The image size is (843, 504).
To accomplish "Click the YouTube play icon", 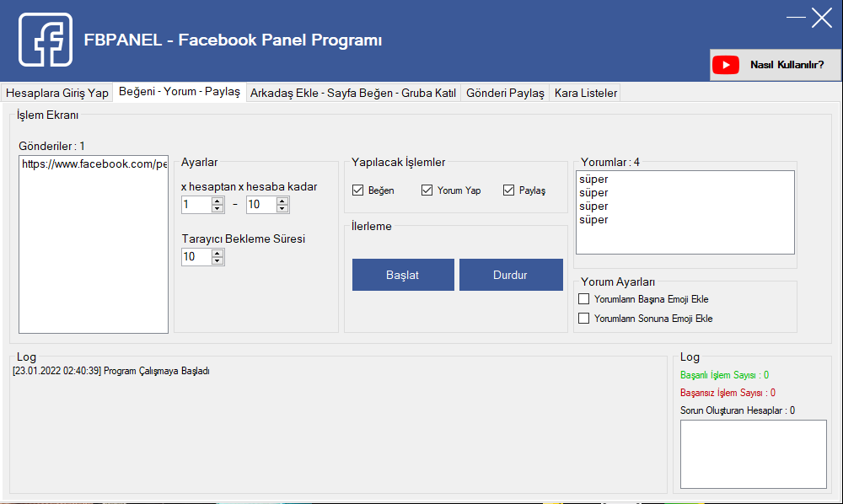I will point(725,65).
